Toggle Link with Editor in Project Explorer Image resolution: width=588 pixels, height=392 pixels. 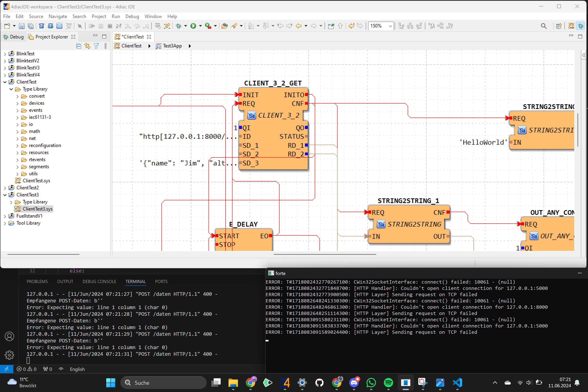(87, 46)
